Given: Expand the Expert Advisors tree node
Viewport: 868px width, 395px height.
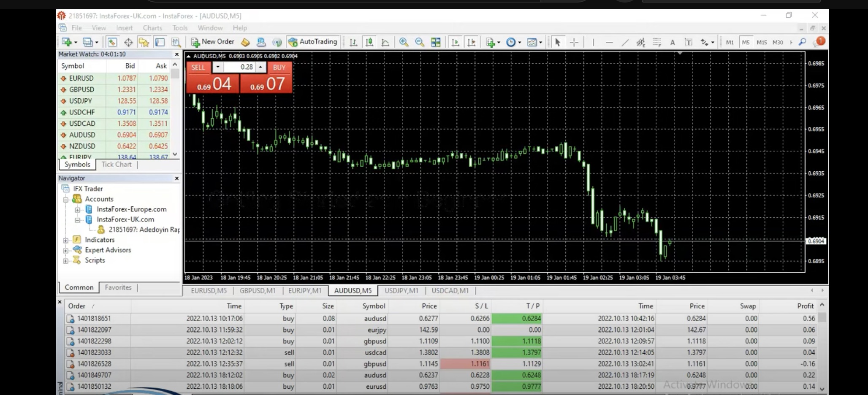Looking at the screenshot, I should (66, 250).
